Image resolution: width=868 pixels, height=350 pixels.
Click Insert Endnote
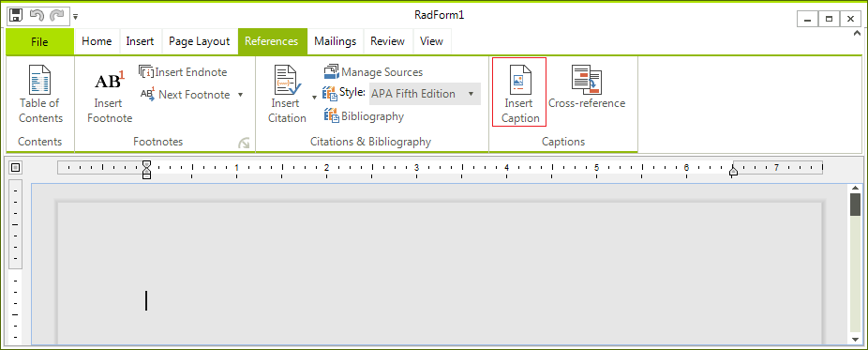click(x=183, y=72)
